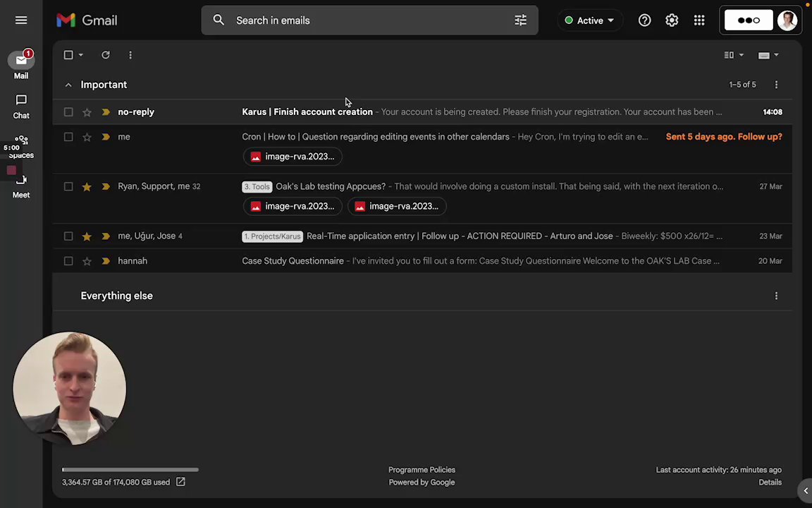Open the account activity Details link

click(770, 483)
